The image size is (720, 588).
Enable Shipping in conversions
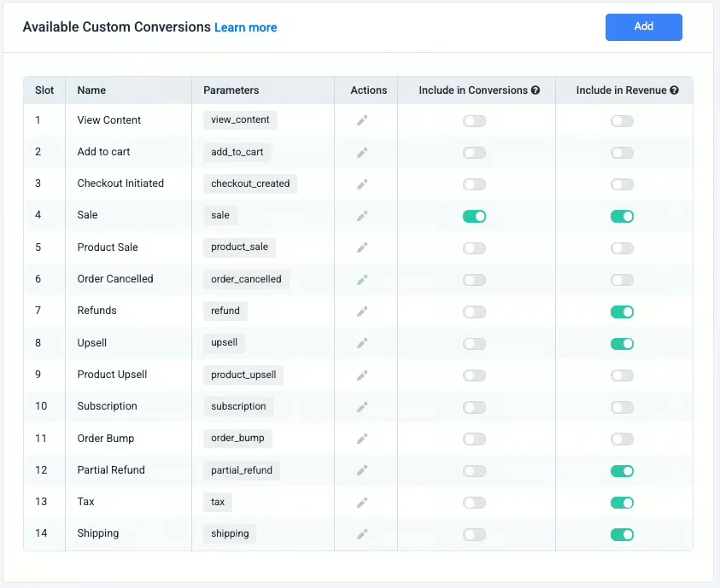coord(474,534)
